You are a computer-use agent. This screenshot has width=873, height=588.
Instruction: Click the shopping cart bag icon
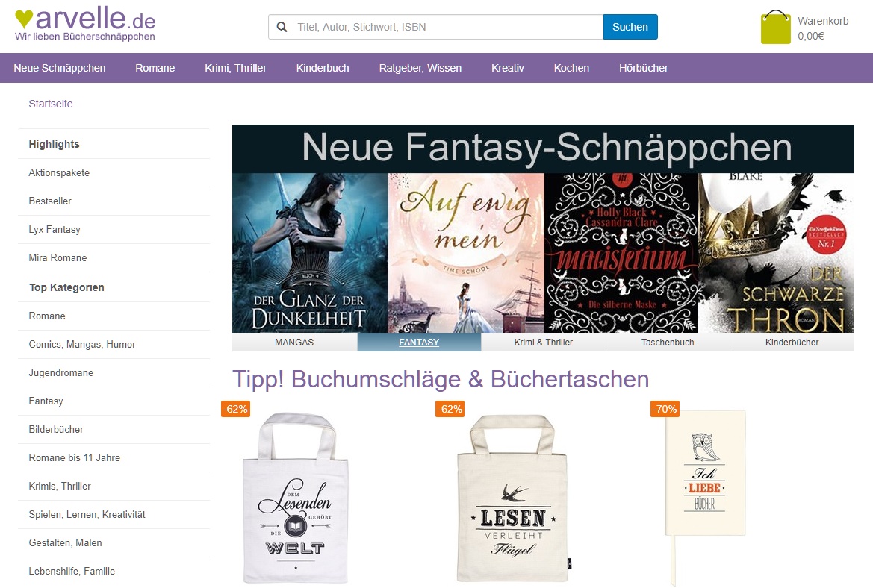pyautogui.click(x=775, y=28)
